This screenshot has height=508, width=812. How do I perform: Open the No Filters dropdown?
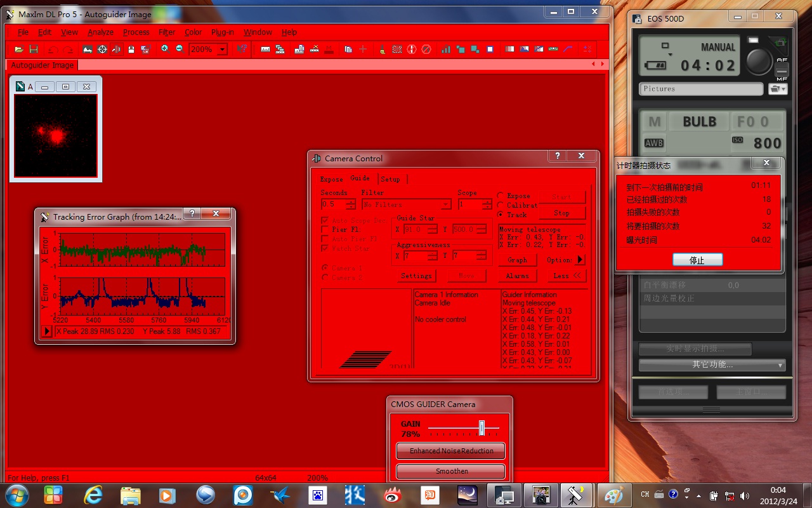(445, 204)
